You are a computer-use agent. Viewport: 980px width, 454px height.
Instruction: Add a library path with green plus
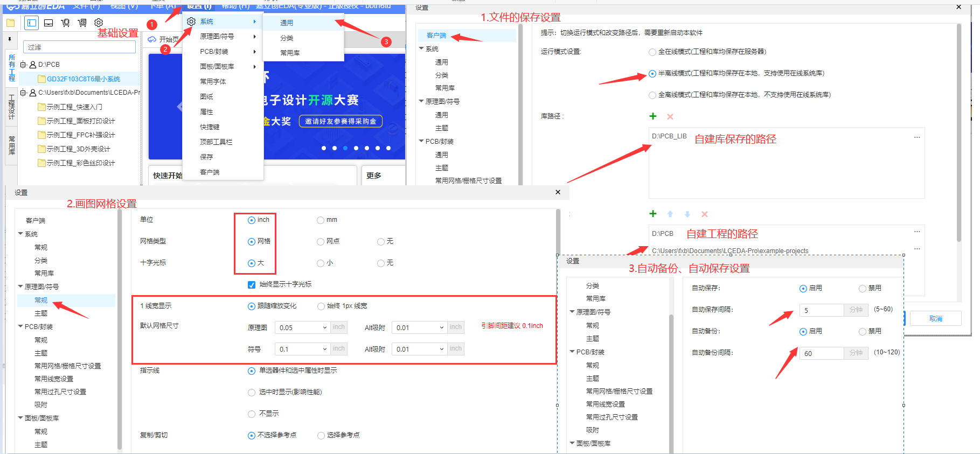coord(653,116)
